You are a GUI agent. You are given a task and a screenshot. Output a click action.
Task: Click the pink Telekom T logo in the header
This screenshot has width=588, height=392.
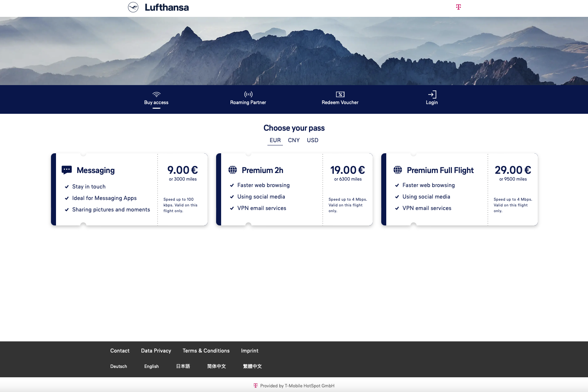pyautogui.click(x=458, y=7)
